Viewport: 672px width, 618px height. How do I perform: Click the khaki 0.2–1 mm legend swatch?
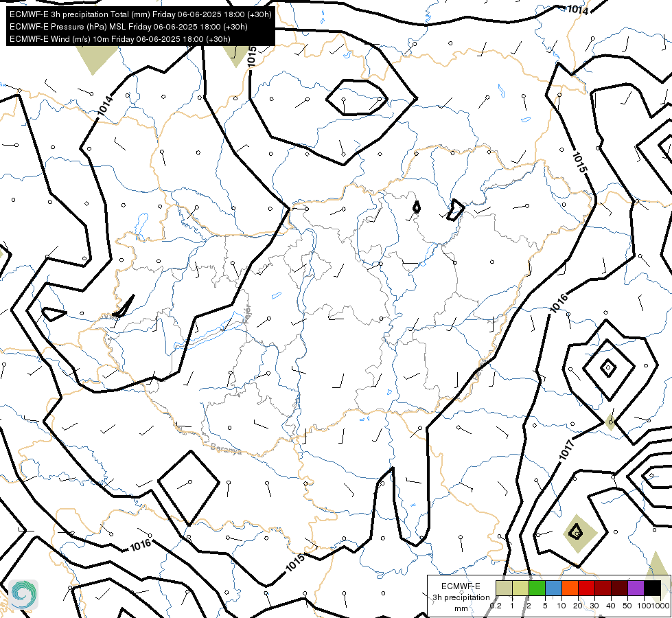tap(504, 588)
